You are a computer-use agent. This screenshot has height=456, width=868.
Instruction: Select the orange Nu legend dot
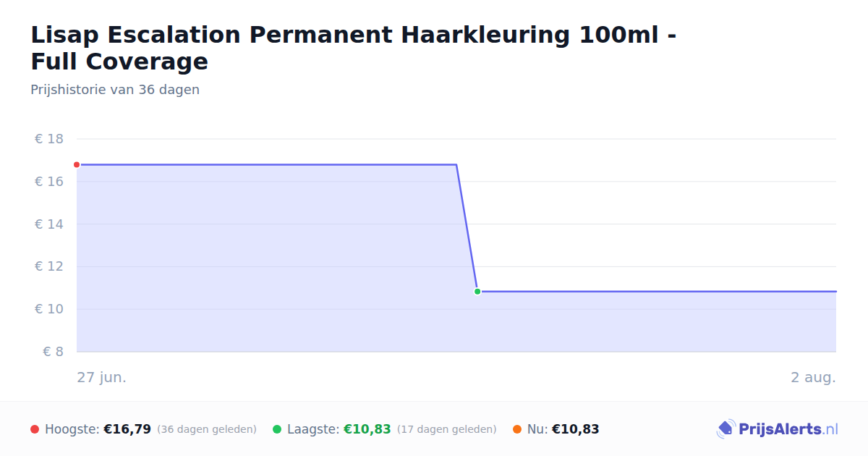[517, 429]
